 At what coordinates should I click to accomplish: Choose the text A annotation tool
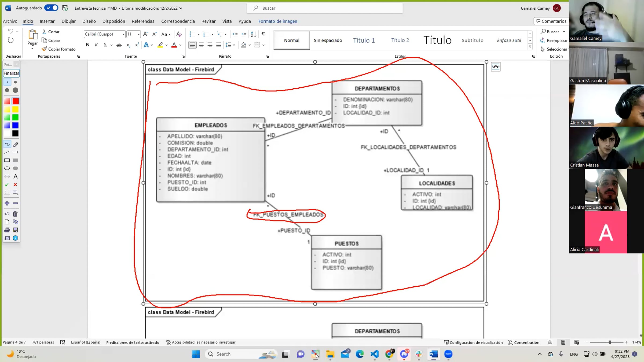pyautogui.click(x=16, y=176)
